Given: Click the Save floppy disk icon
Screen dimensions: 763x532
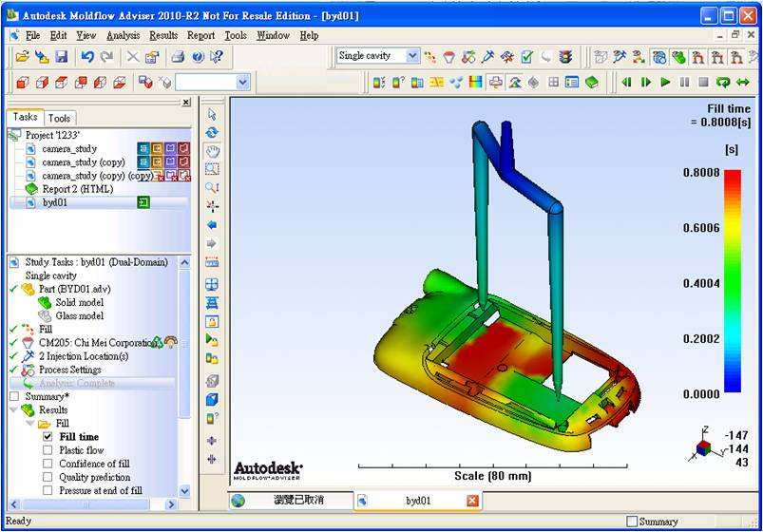Looking at the screenshot, I should (x=62, y=56).
